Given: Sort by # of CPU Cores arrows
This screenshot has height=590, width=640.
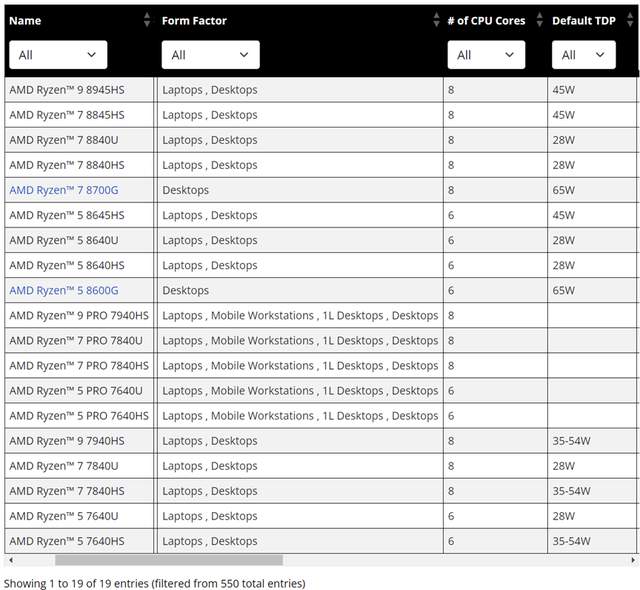Looking at the screenshot, I should coord(540,20).
